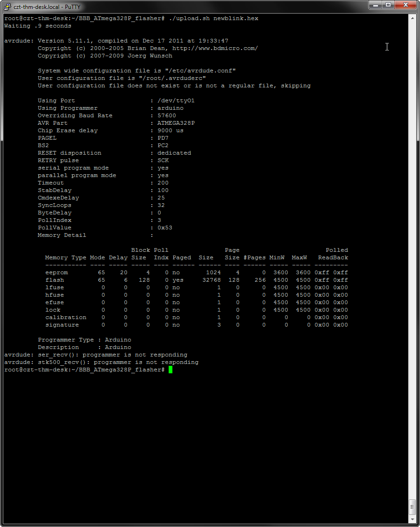Click the path "/root/.avrduderc"
The width and height of the screenshot is (420, 527).
pos(172,78)
